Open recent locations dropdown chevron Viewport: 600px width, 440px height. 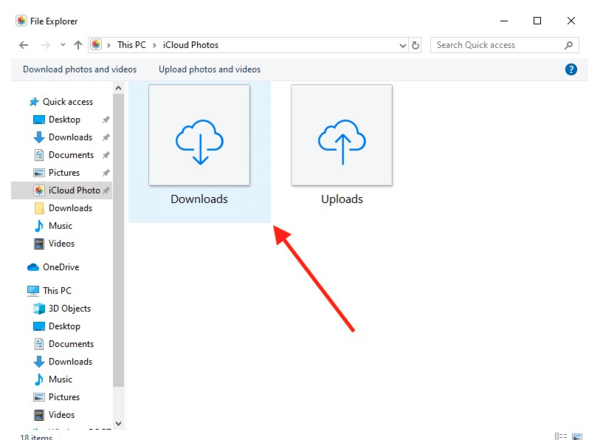tap(63, 45)
